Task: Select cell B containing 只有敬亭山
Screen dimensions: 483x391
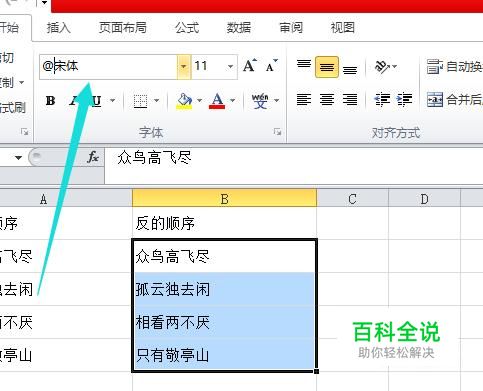Action: point(224,355)
